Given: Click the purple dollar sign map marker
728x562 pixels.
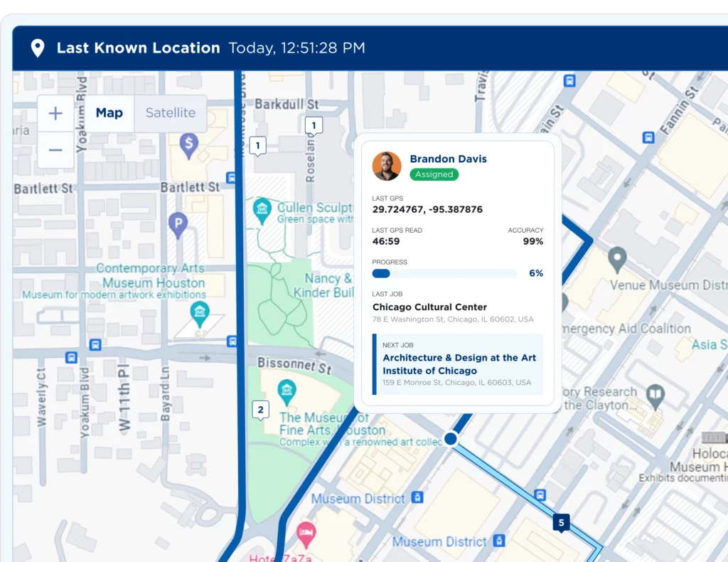Looking at the screenshot, I should coord(188,146).
